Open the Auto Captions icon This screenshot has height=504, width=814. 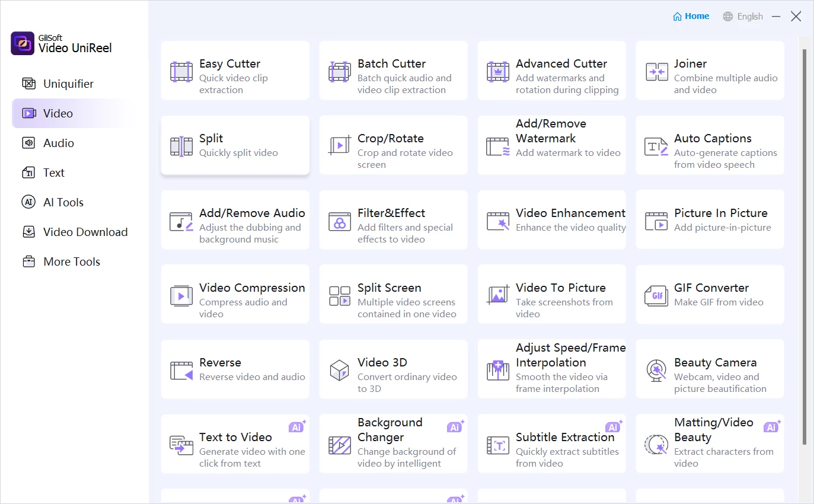pos(656,146)
